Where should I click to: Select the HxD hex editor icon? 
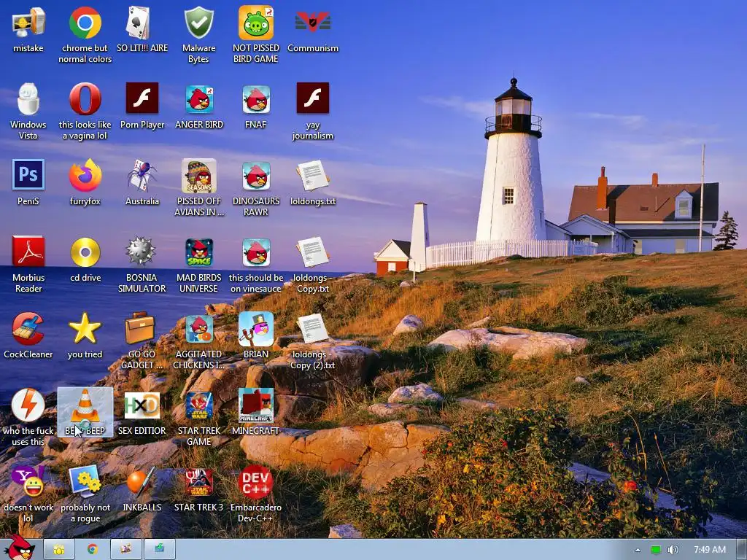[x=142, y=405]
